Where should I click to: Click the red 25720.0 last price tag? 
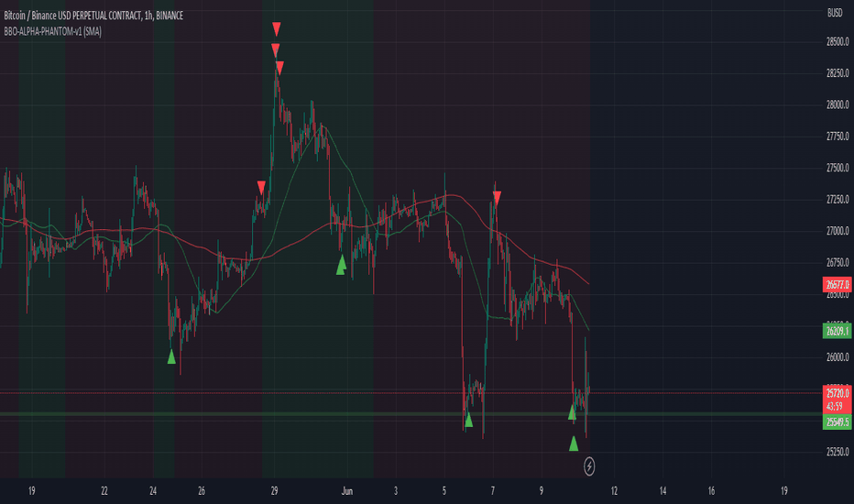[x=838, y=393]
